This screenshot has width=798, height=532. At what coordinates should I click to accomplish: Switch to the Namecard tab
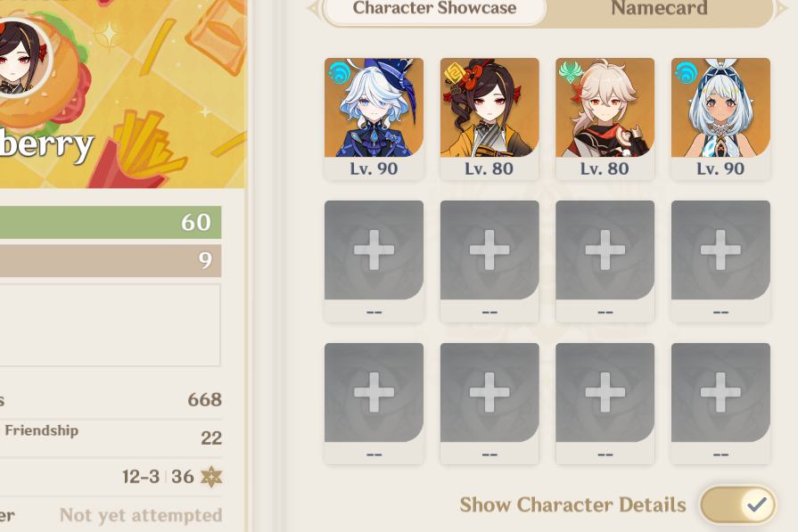659,9
